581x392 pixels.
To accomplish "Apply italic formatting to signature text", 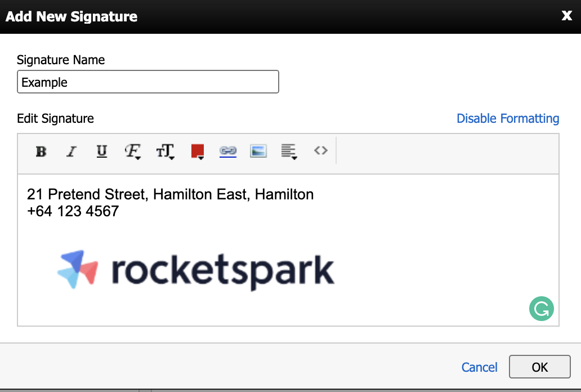I will coord(71,152).
